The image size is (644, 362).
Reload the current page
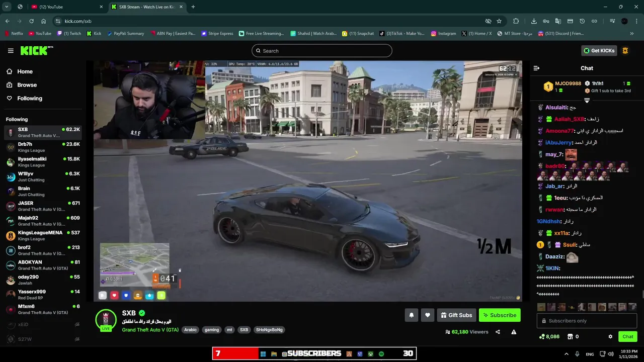31,21
